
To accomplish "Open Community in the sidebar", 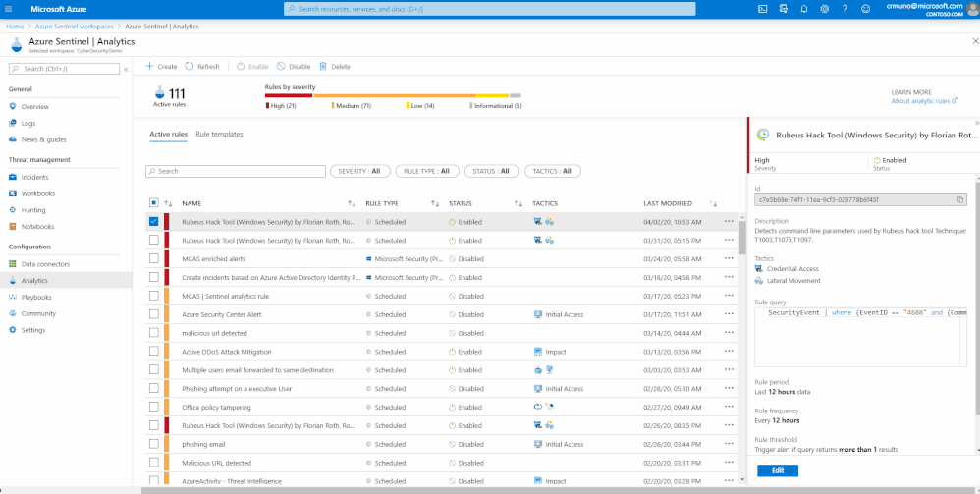I will [38, 313].
